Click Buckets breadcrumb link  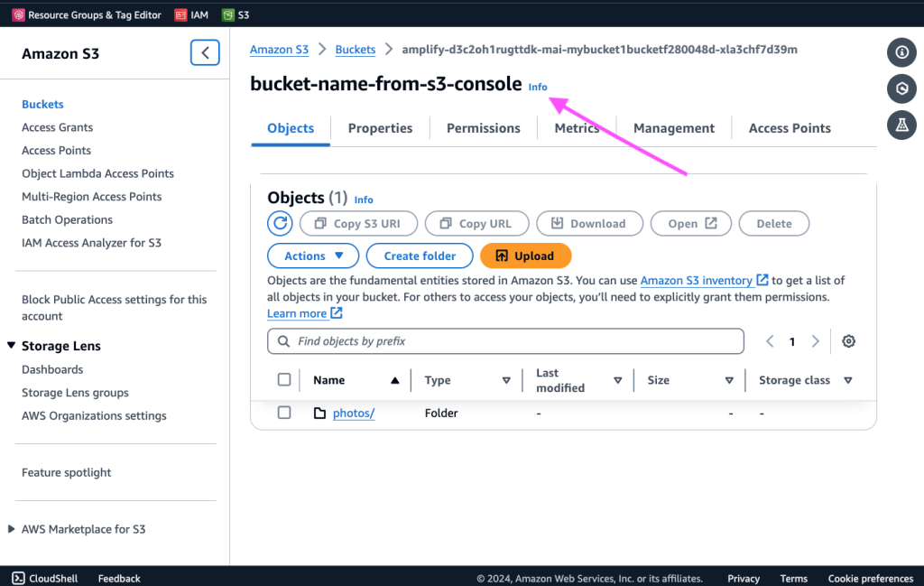[356, 50]
